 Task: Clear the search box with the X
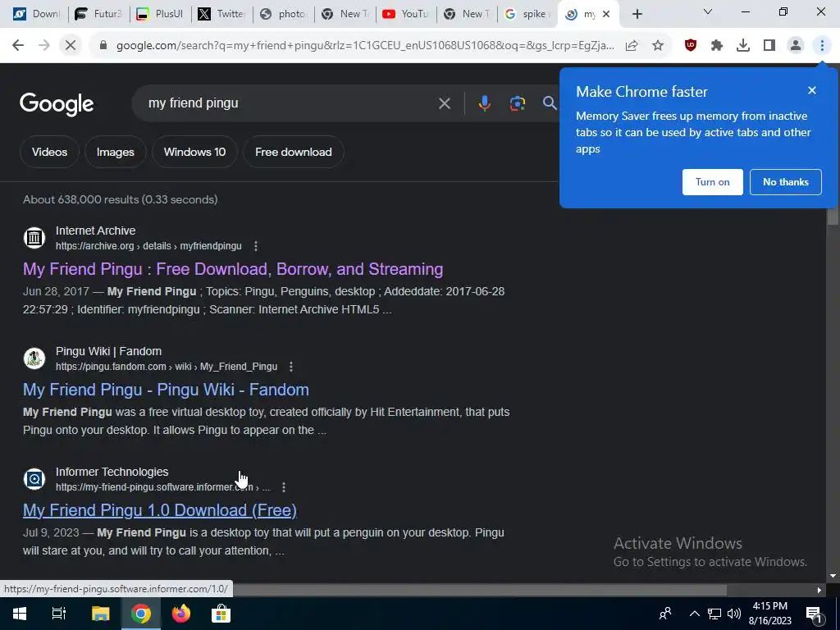point(444,103)
